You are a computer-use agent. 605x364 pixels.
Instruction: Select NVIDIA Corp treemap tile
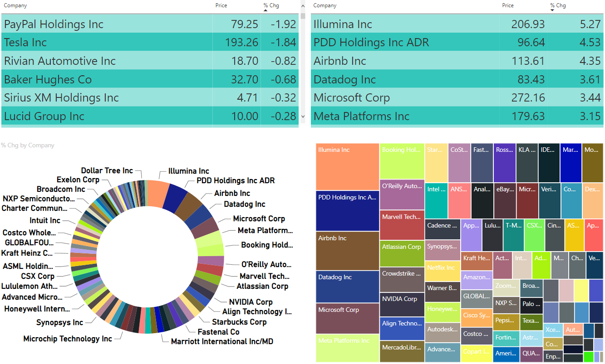tap(402, 305)
